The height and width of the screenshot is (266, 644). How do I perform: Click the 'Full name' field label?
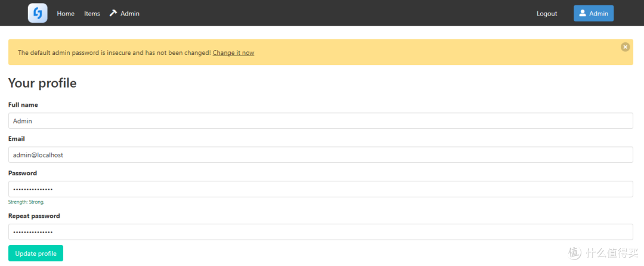coord(23,105)
